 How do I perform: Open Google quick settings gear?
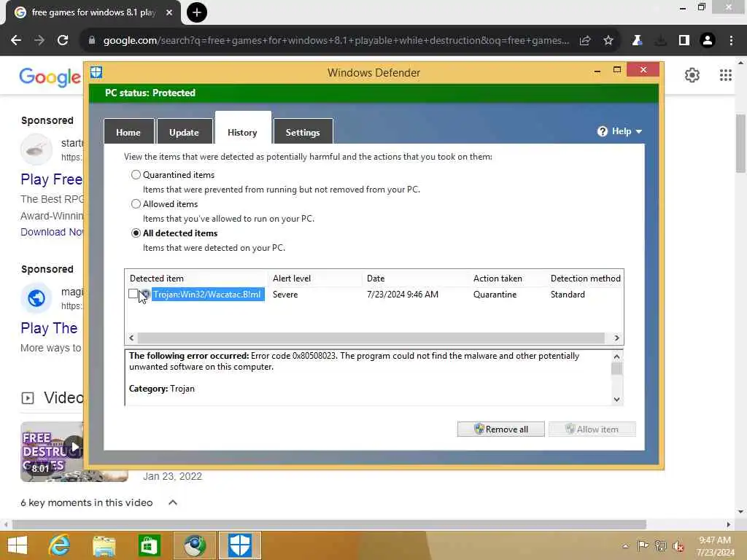point(692,75)
